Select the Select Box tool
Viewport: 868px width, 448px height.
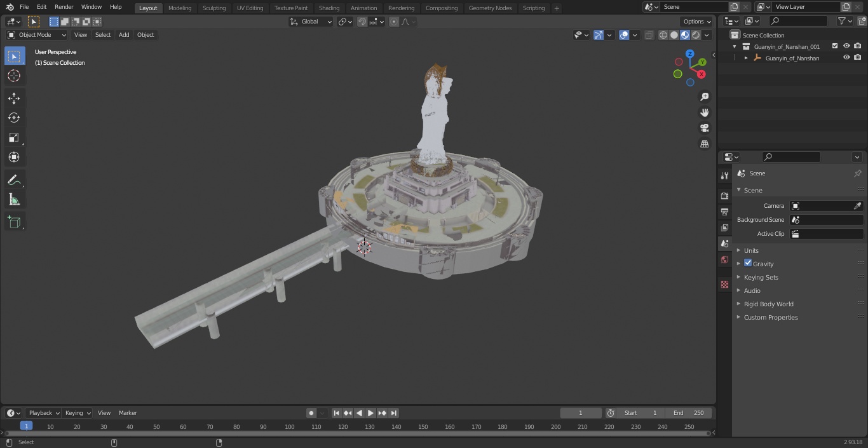coord(14,56)
